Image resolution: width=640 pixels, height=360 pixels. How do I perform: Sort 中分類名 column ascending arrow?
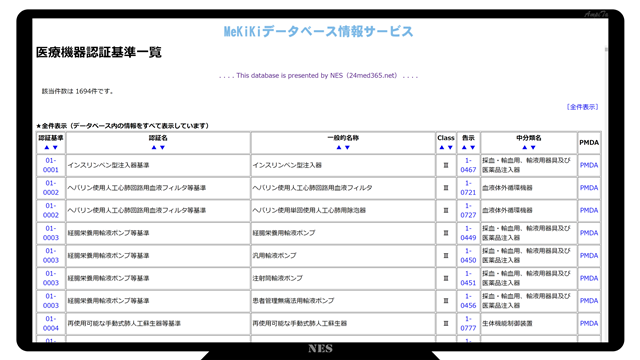[x=524, y=147]
